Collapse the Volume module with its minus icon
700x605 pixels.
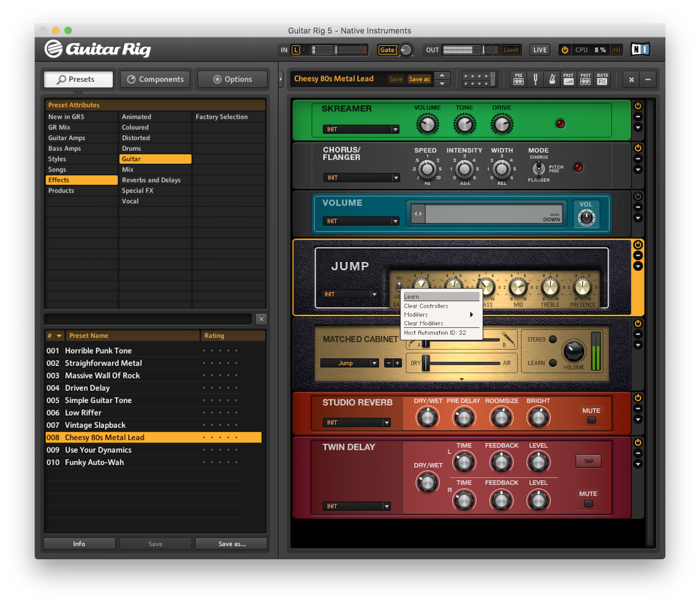tap(638, 207)
